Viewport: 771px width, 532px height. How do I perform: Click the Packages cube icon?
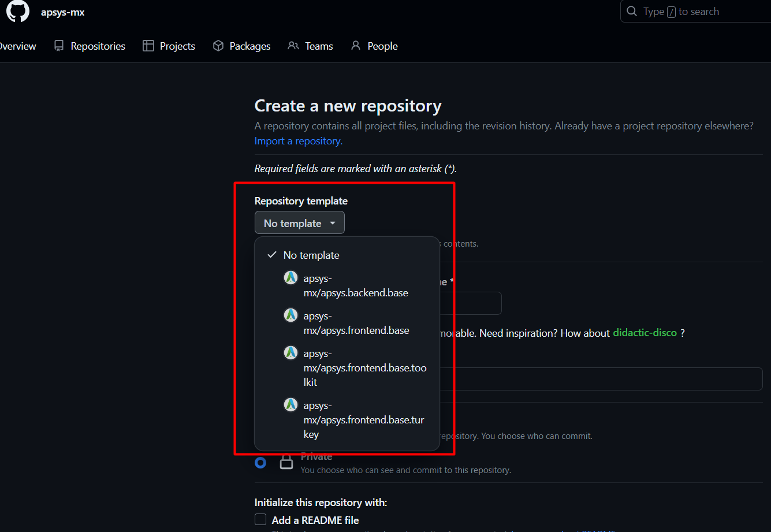click(x=218, y=46)
